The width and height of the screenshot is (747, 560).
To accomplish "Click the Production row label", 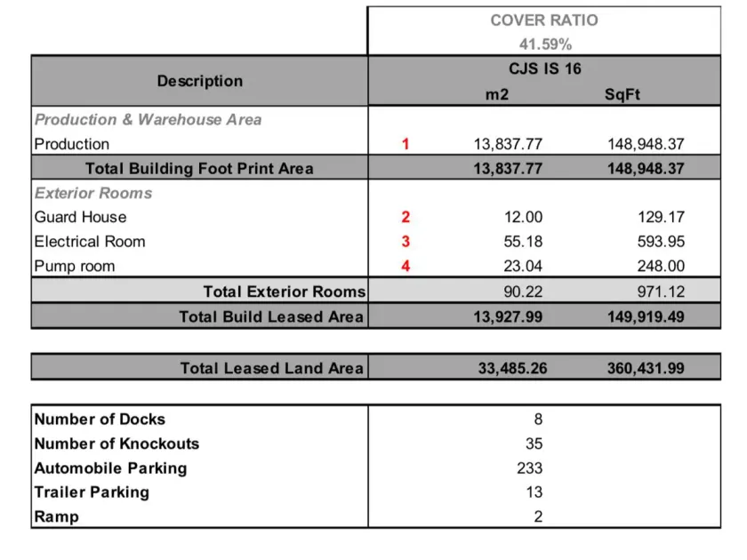I will (x=72, y=144).
